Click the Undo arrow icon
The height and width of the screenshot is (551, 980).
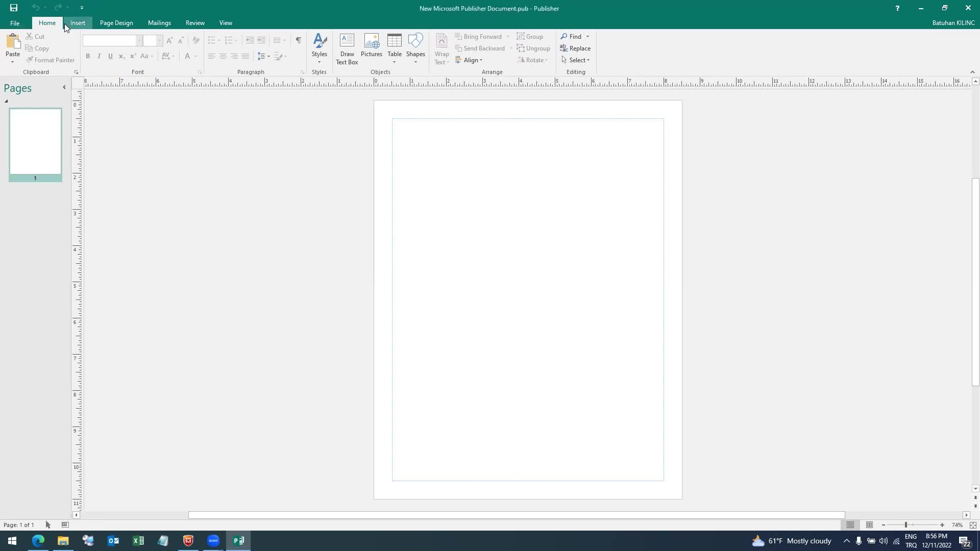[x=35, y=8]
